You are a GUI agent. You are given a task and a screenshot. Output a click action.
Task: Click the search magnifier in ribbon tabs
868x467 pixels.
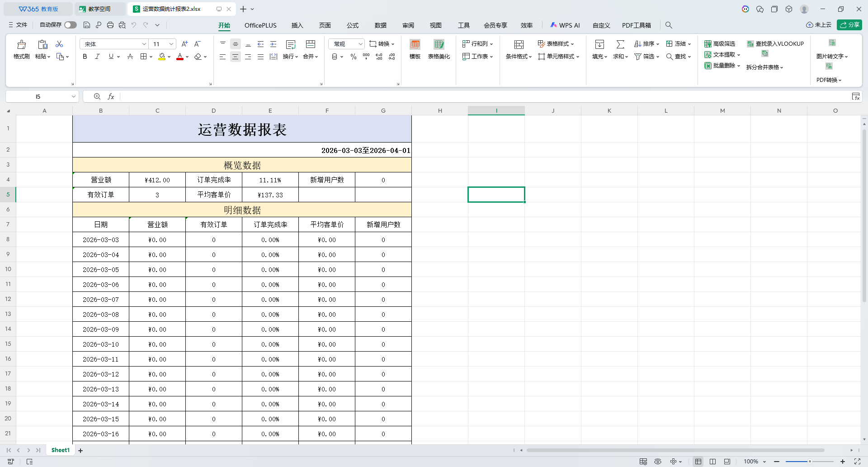click(x=669, y=25)
